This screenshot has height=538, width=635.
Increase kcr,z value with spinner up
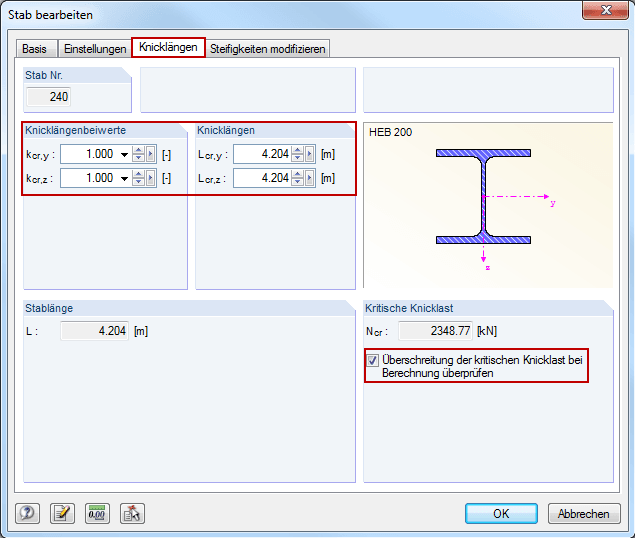tap(139, 175)
